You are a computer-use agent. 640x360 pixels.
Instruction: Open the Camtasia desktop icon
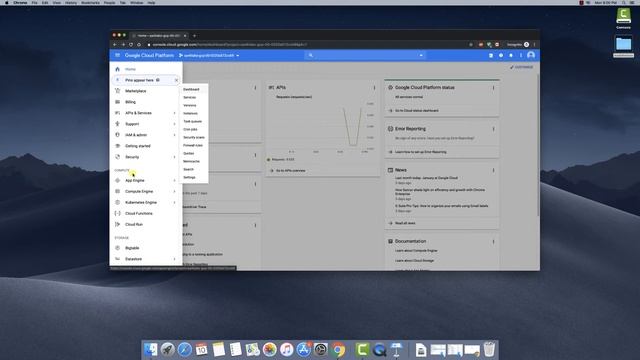(623, 18)
